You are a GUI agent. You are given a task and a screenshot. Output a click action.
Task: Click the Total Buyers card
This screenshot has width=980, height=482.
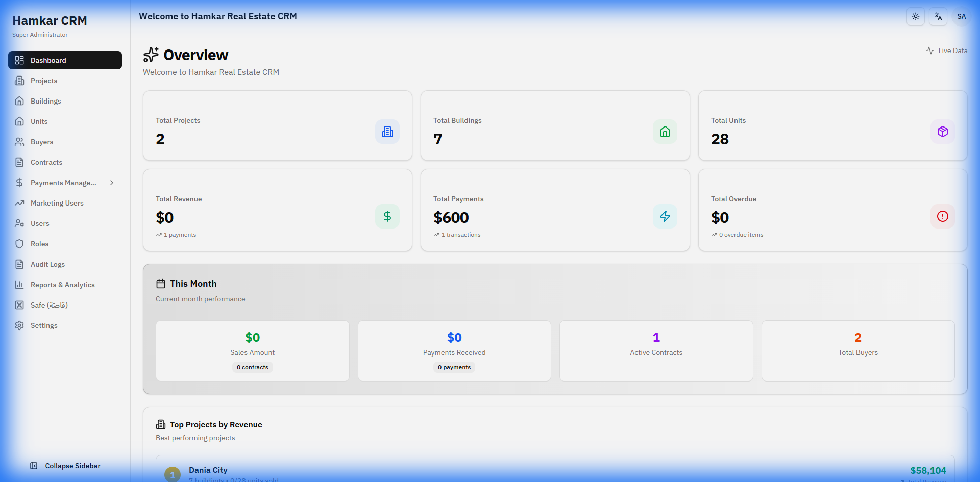click(x=858, y=351)
